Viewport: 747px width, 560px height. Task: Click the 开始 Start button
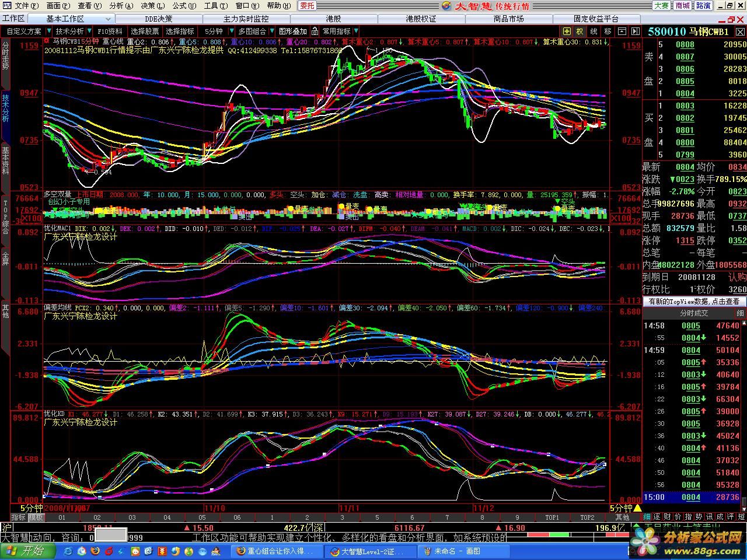click(28, 551)
